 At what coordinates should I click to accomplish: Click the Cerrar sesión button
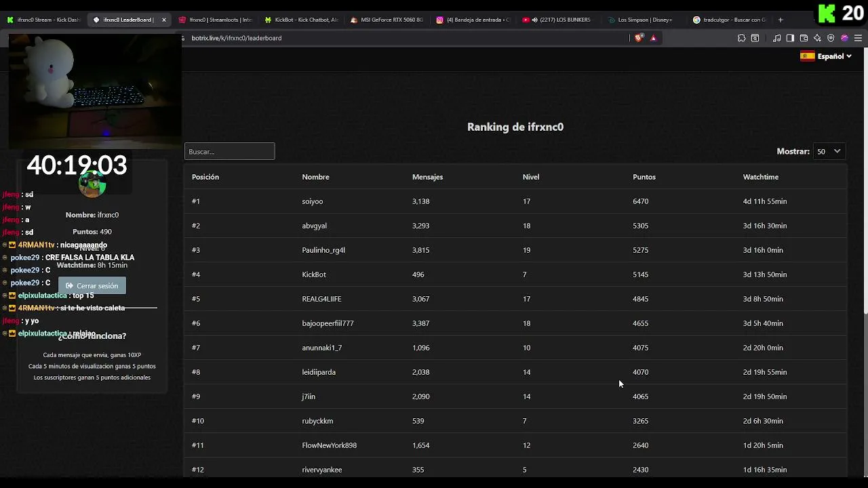pyautogui.click(x=92, y=286)
